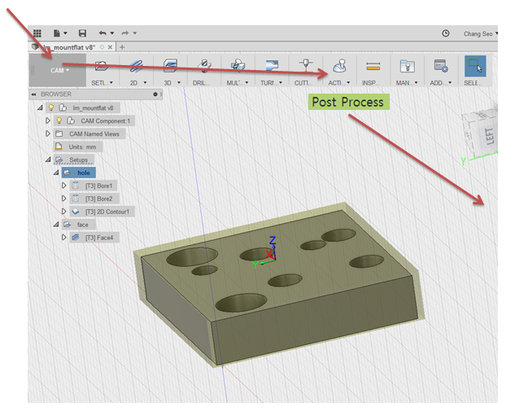Select the [T3] Face4 operation
515x420 pixels.
click(99, 238)
